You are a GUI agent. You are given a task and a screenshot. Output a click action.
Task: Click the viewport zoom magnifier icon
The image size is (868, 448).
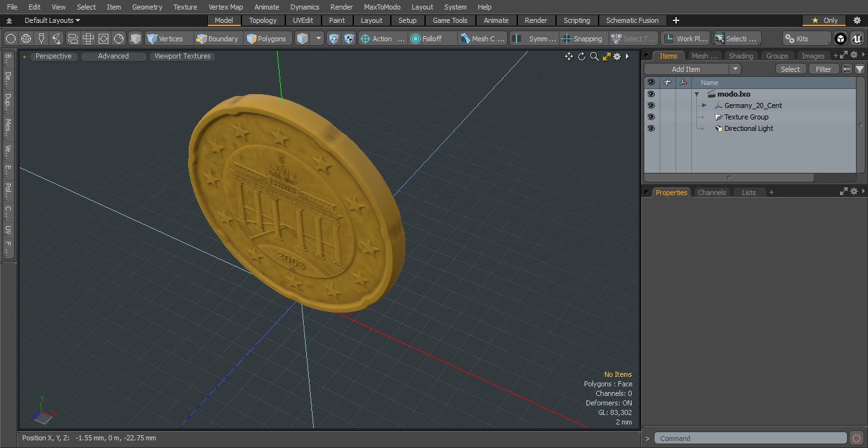594,57
